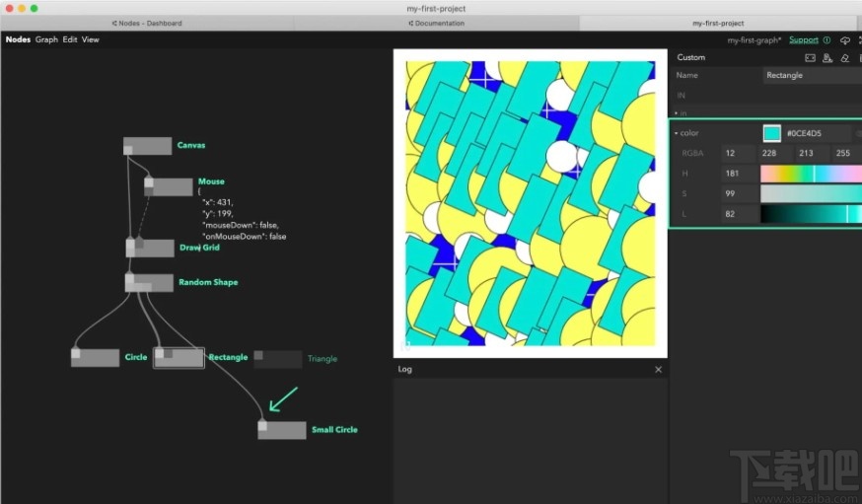Open the View menu
The height and width of the screenshot is (504, 862).
[x=91, y=39]
